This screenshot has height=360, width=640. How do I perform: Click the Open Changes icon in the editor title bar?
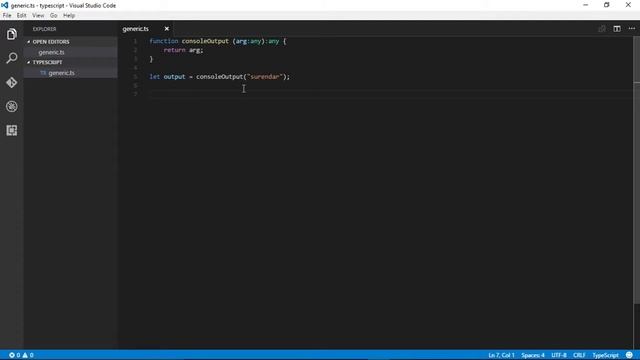tap(602, 29)
